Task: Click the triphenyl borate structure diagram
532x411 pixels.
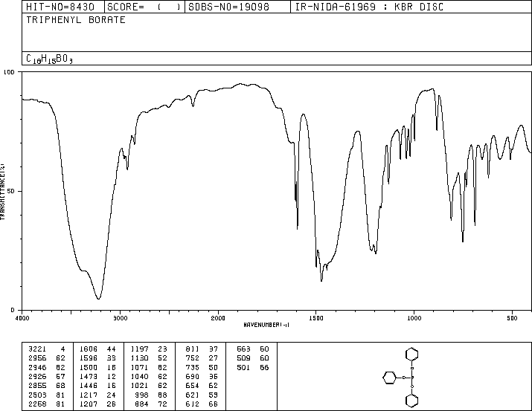Action: [x=401, y=377]
